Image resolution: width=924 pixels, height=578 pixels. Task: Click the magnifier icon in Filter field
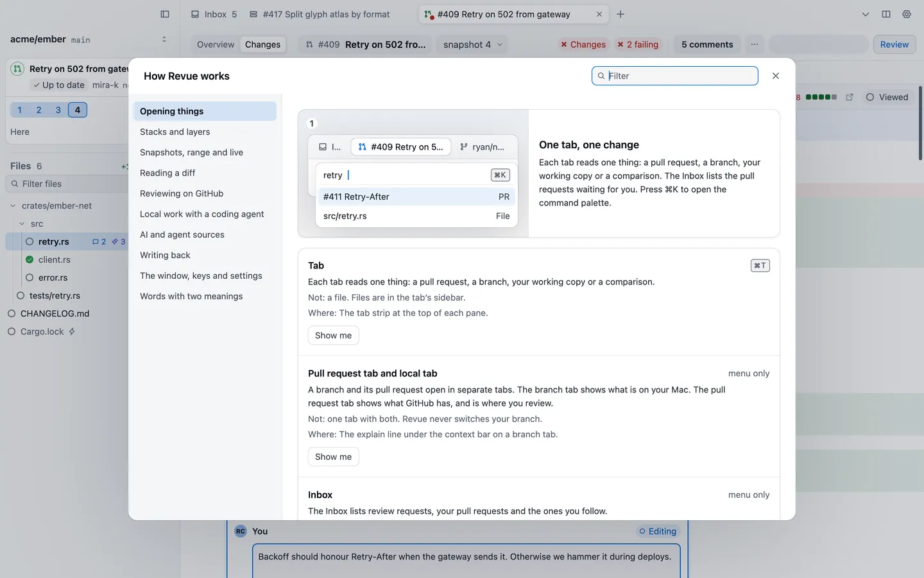(601, 76)
